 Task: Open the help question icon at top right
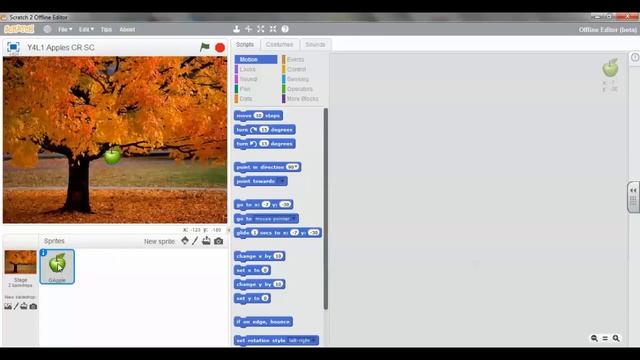[635, 58]
